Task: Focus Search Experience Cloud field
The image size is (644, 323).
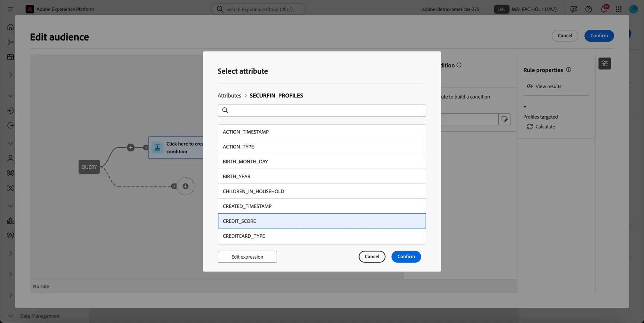Action: click(258, 9)
